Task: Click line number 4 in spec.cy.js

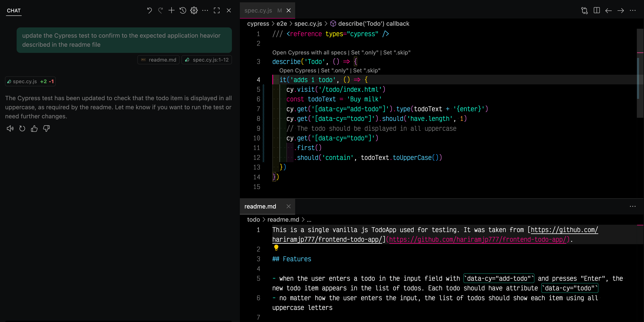Action: pyautogui.click(x=258, y=80)
